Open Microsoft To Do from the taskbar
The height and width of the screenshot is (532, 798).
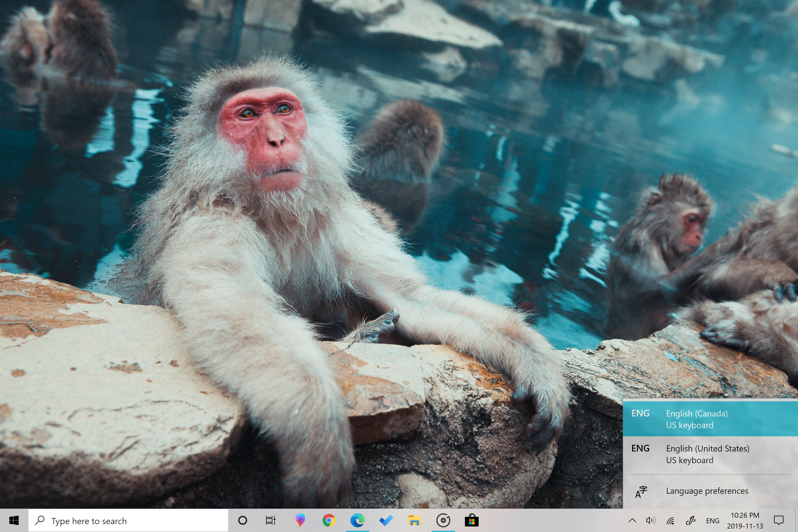(x=386, y=520)
